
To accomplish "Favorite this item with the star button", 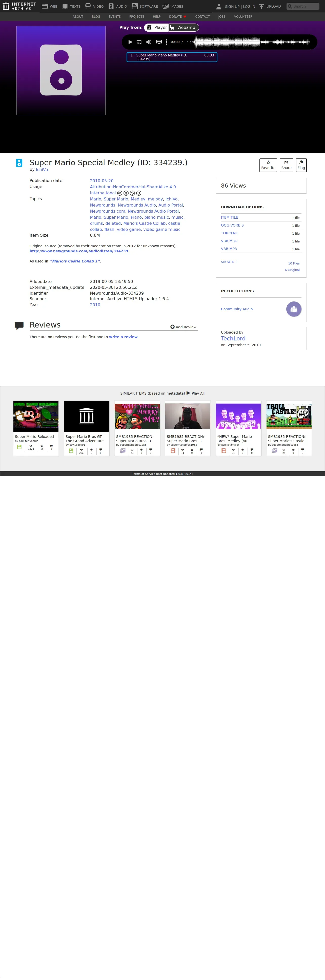I will 268,165.
